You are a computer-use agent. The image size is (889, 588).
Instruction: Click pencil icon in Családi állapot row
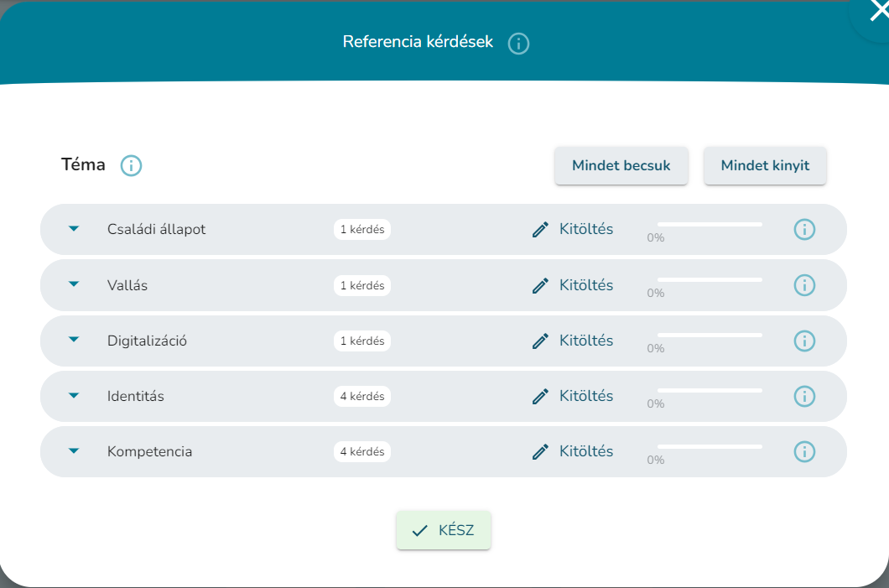click(x=541, y=230)
